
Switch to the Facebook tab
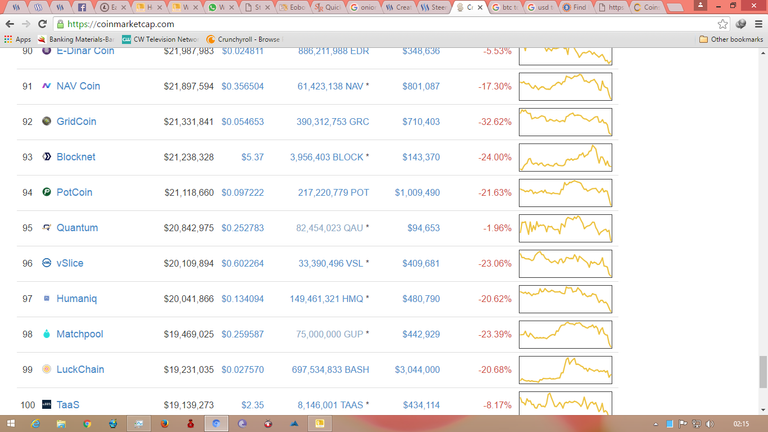pyautogui.click(x=82, y=7)
